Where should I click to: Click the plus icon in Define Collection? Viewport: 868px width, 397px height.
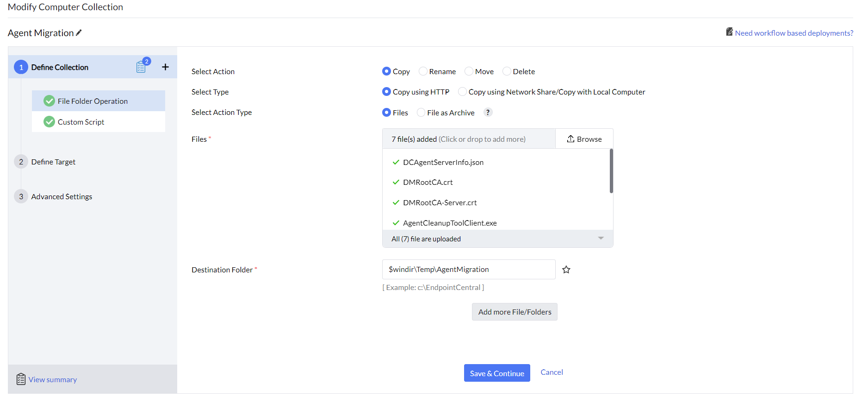[165, 67]
